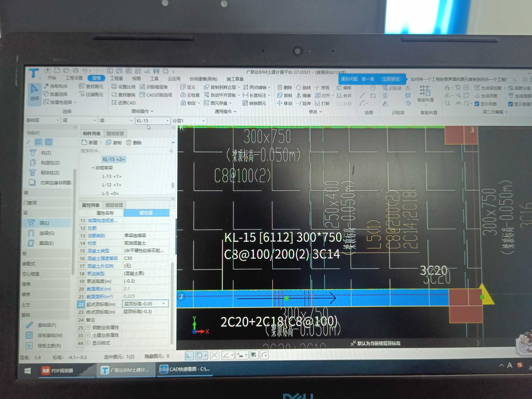Switch to 图层管理 tab
Viewport: 532px width, 399px height.
click(x=114, y=205)
